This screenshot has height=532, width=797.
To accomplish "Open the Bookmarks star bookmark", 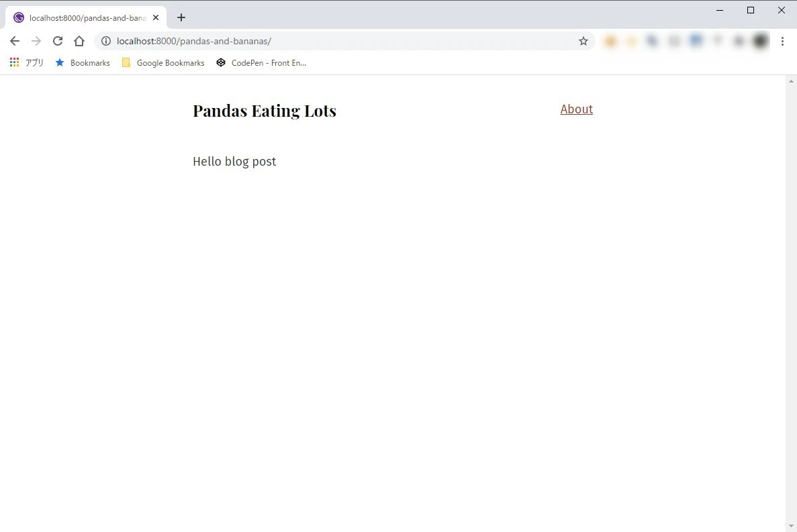I will tap(83, 62).
